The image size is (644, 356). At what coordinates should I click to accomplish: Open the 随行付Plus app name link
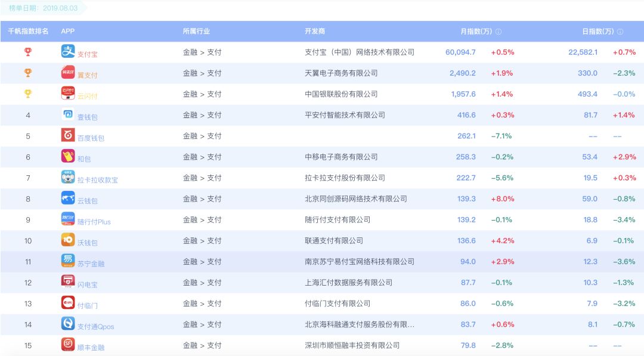click(94, 222)
